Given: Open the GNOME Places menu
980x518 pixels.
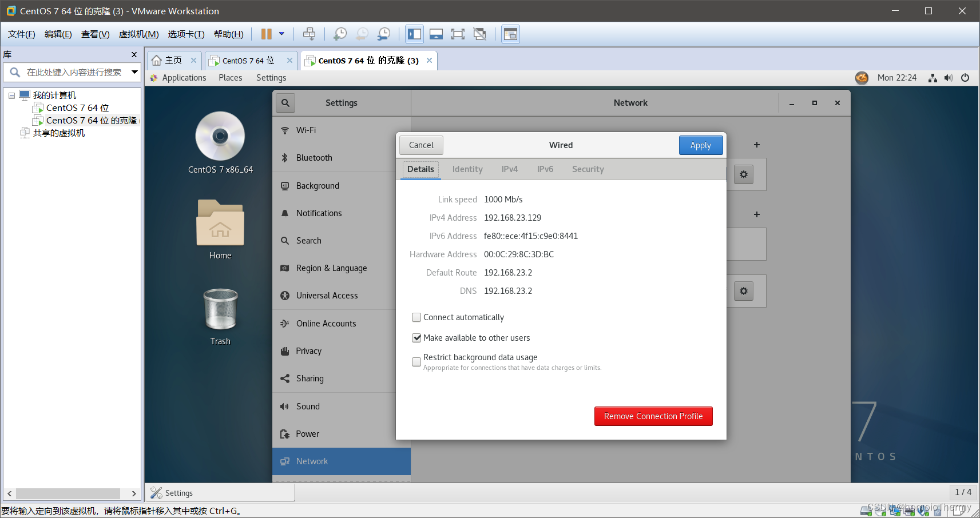Looking at the screenshot, I should pos(231,78).
